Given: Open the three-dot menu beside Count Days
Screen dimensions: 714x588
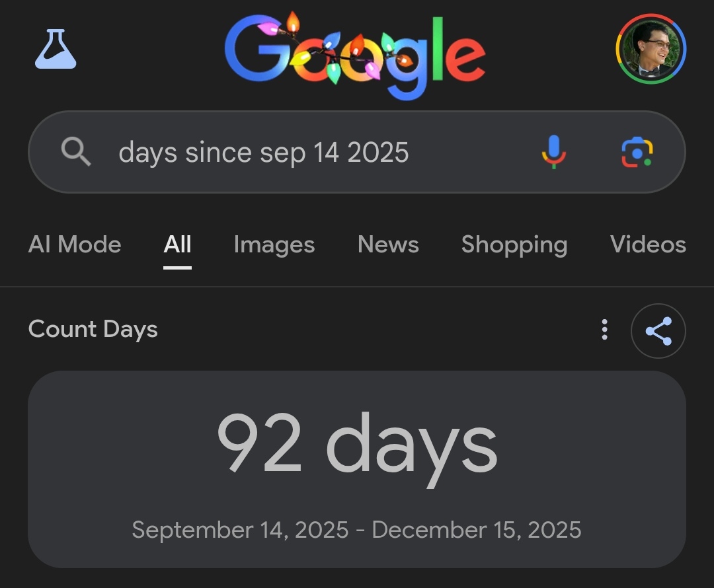Looking at the screenshot, I should (x=604, y=330).
